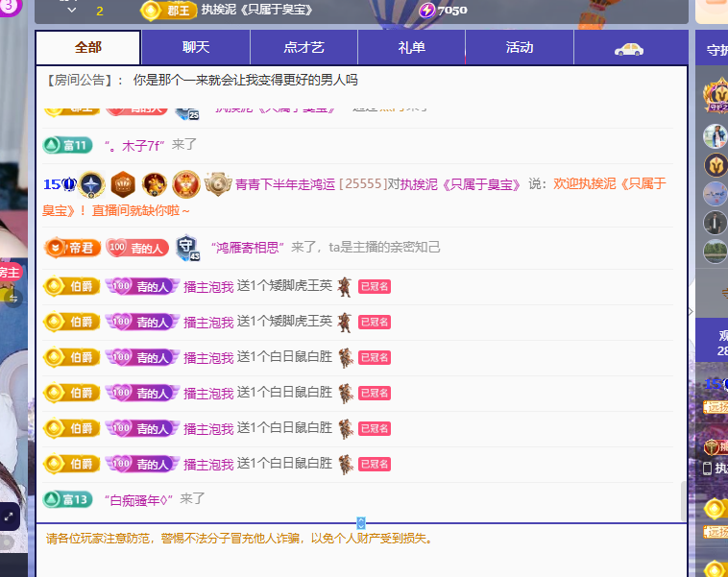
Task: Open user 。木子7f profile
Action: pos(134,146)
